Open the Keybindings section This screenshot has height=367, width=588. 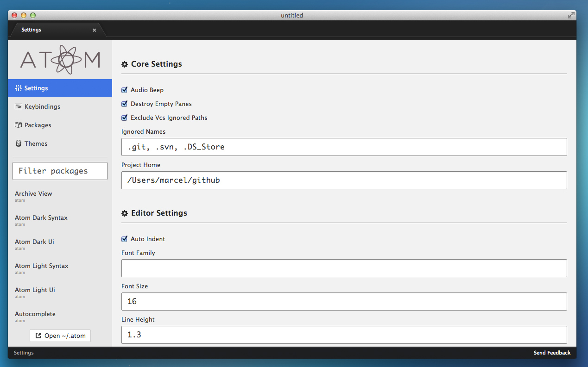click(42, 106)
